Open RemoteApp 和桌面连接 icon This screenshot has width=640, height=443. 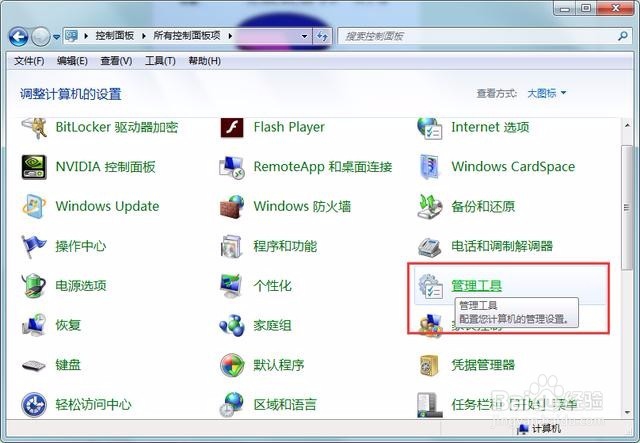pos(232,167)
